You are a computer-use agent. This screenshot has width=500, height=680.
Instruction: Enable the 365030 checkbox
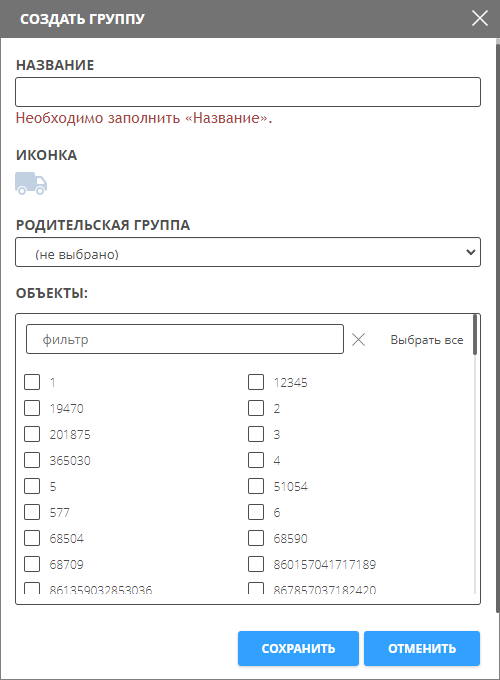click(32, 460)
